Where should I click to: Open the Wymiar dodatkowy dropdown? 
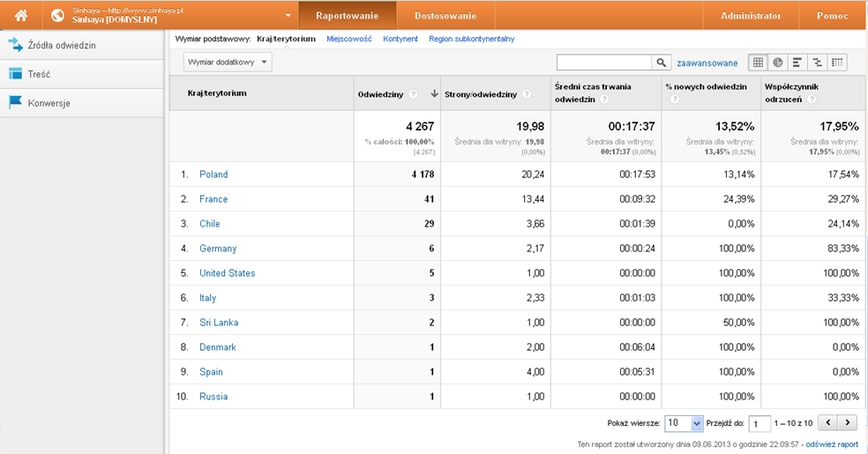(x=228, y=62)
